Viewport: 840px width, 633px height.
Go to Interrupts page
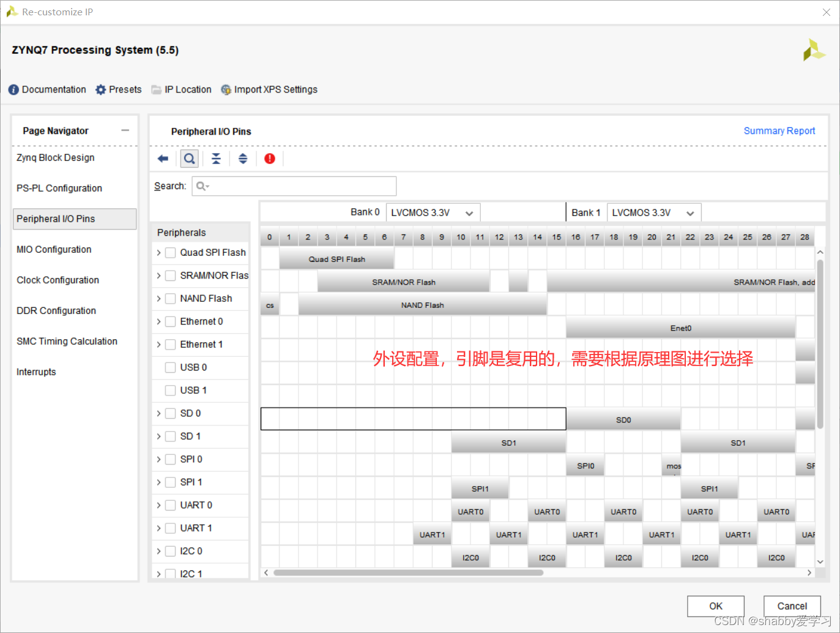point(36,372)
